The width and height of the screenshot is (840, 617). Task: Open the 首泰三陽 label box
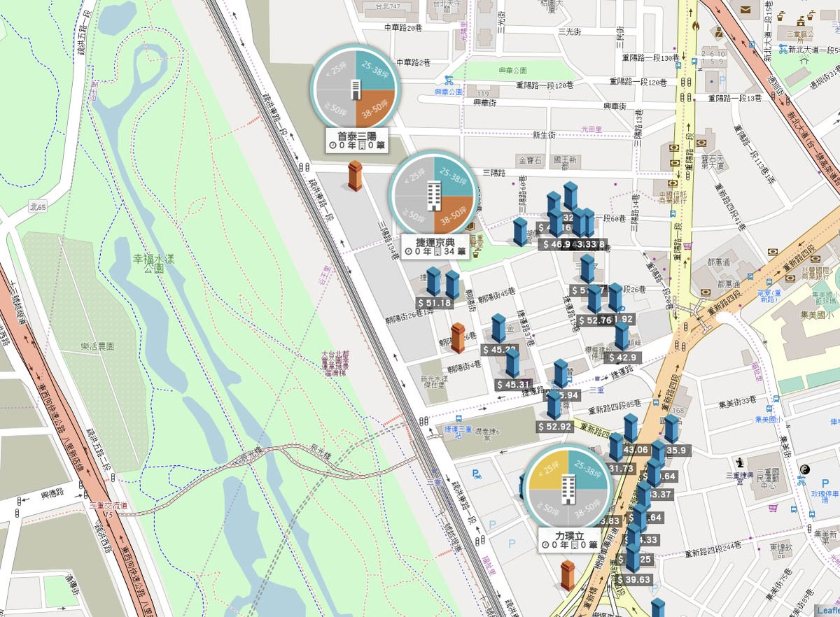[356, 141]
